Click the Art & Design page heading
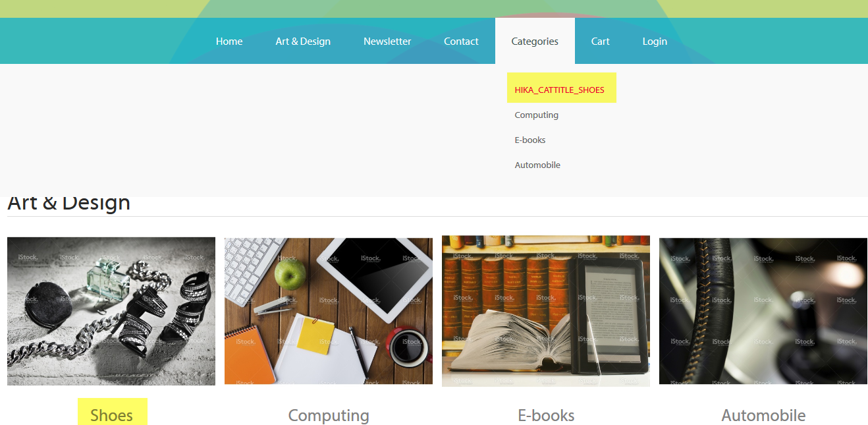Screen dimensions: 868x425 [68, 203]
